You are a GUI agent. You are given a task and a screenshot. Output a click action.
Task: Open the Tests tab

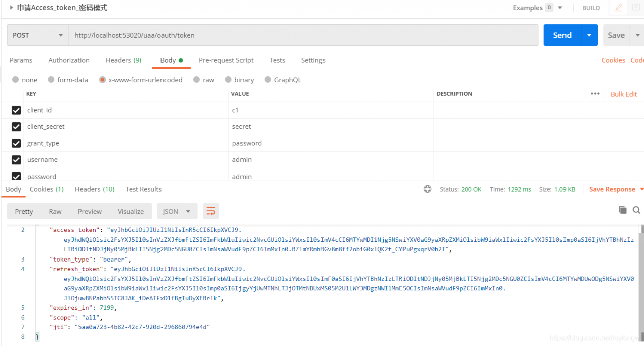tap(277, 60)
